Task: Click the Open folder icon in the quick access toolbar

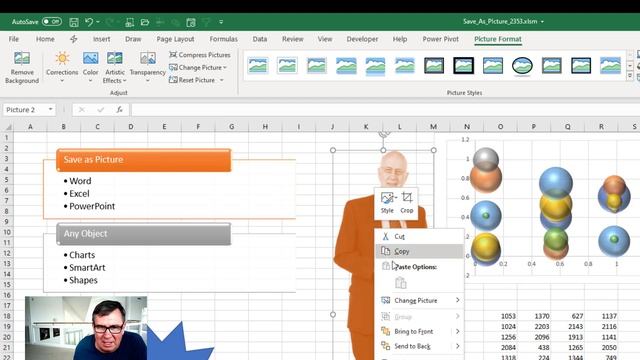Action: pyautogui.click(x=145, y=22)
